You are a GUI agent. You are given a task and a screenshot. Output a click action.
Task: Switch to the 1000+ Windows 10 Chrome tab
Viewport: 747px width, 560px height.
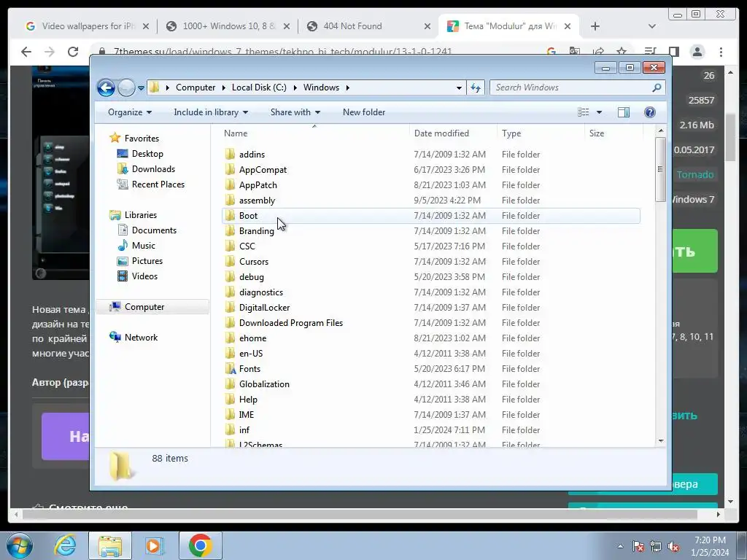pos(228,26)
